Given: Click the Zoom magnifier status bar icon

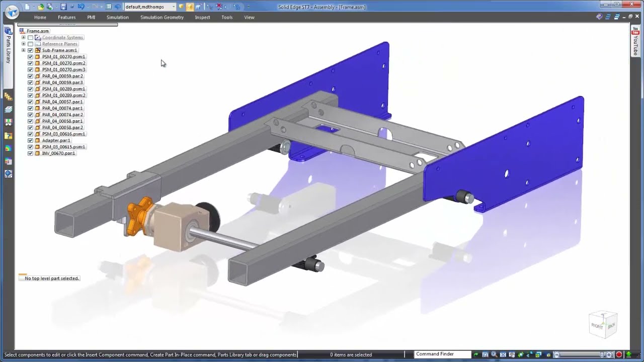Looking at the screenshot, I should (494, 354).
